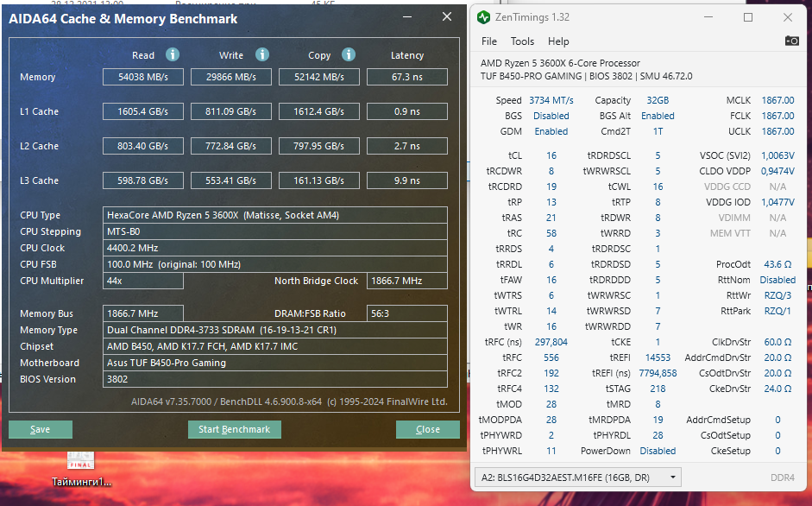Click tSTAG value 218
The height and width of the screenshot is (506, 812).
pyautogui.click(x=658, y=389)
